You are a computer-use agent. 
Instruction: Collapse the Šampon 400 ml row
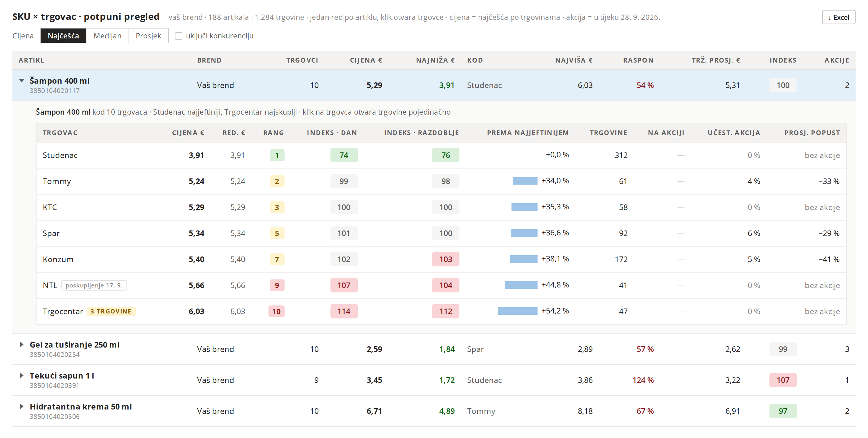pos(22,81)
